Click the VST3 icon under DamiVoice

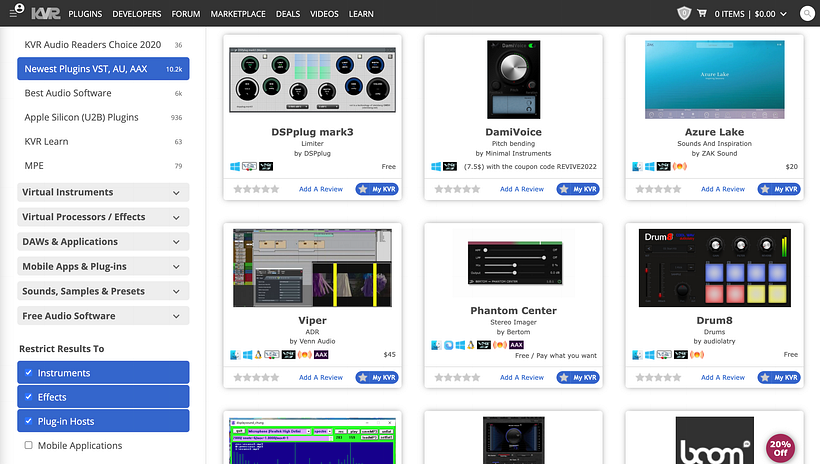[x=450, y=166]
